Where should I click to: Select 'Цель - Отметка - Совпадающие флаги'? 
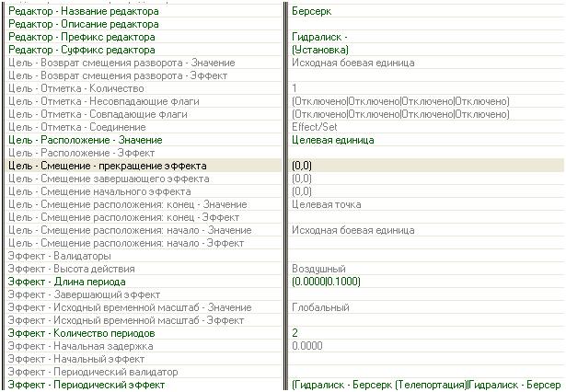(98, 114)
